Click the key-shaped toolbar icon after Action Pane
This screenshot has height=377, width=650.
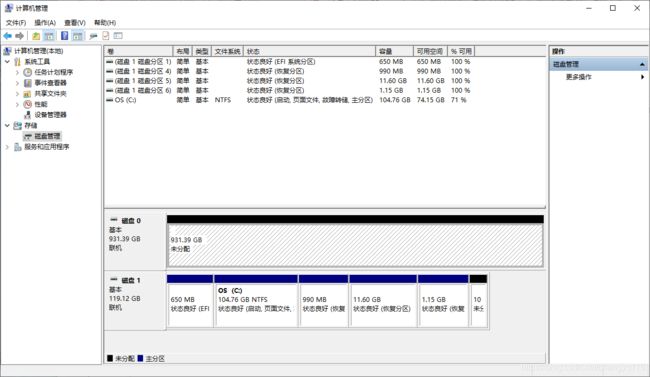tap(93, 36)
